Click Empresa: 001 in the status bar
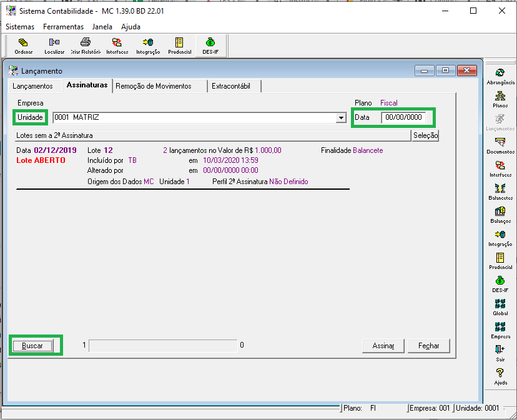This screenshot has height=420, width=517. (x=430, y=408)
